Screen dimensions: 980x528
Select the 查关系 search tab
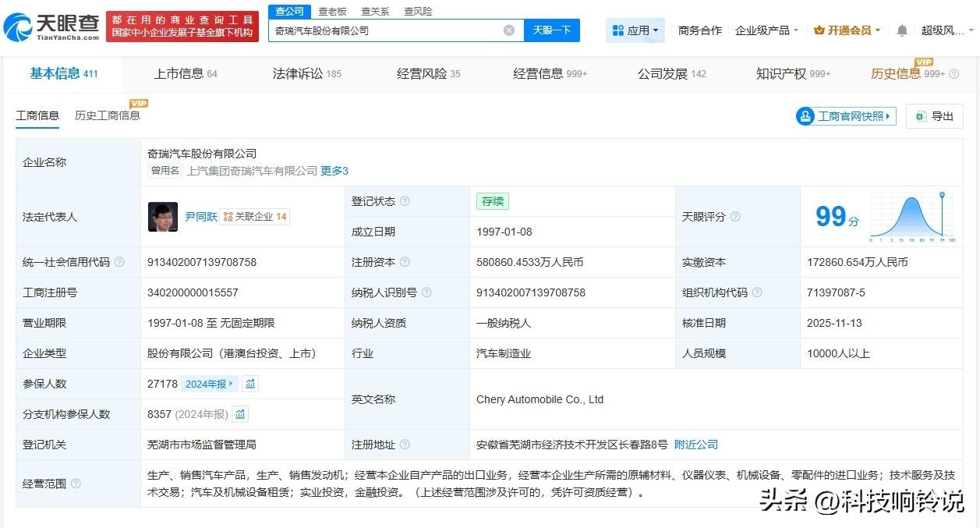tap(375, 12)
